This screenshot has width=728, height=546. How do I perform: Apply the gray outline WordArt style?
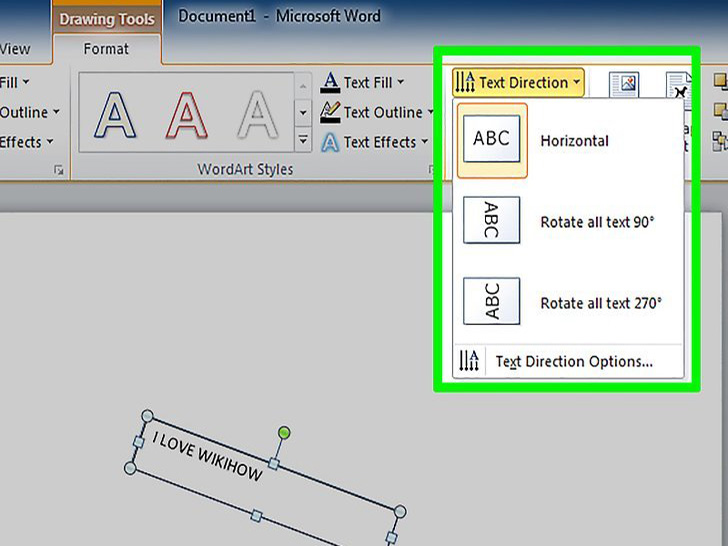tap(257, 115)
